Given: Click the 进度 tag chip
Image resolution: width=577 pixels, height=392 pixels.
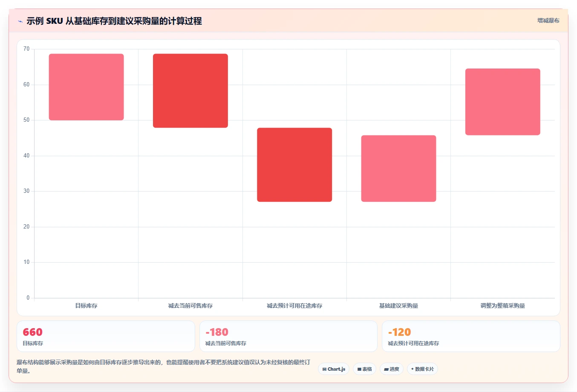Looking at the screenshot, I should 392,369.
